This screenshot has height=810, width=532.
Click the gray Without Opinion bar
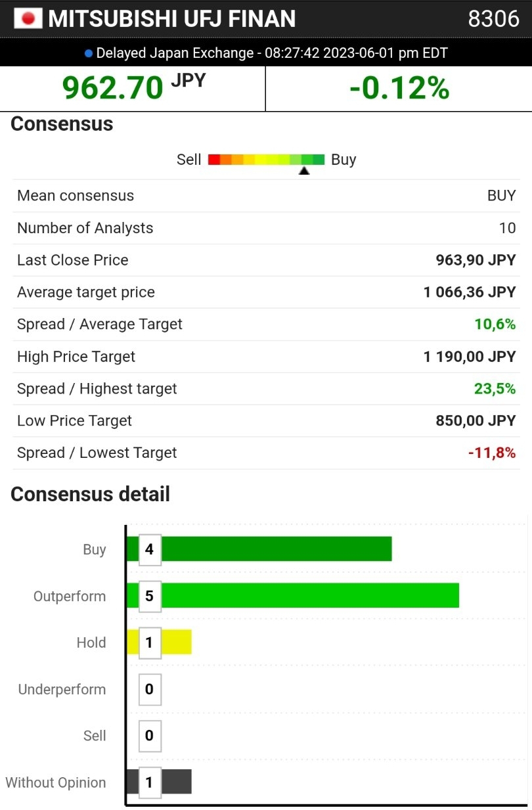(x=176, y=782)
